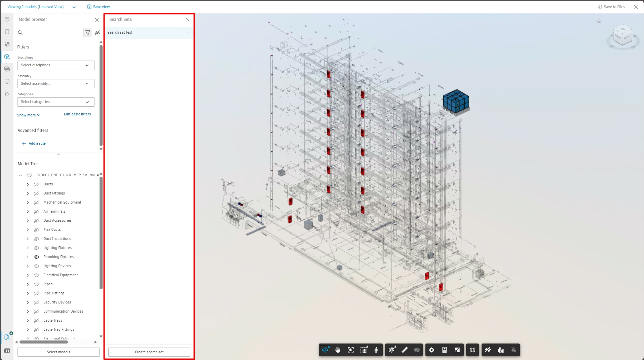This screenshot has width=644, height=360.
Task: Collapse the BLD001 model tree root
Action: [21, 175]
